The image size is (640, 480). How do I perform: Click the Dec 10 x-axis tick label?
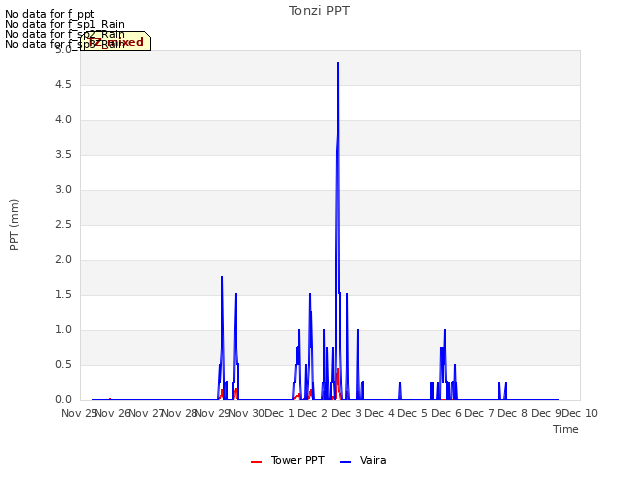click(580, 413)
